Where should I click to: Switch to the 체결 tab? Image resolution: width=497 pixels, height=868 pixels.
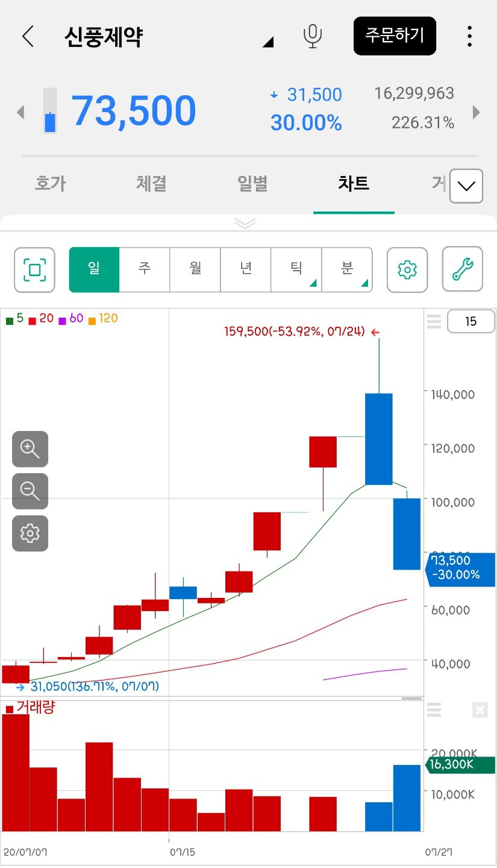[x=151, y=183]
